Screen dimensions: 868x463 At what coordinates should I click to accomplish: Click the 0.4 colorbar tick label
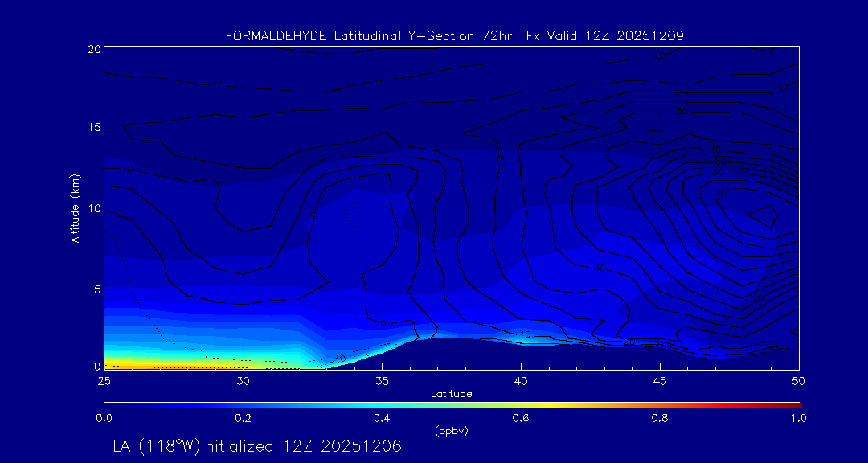click(382, 418)
